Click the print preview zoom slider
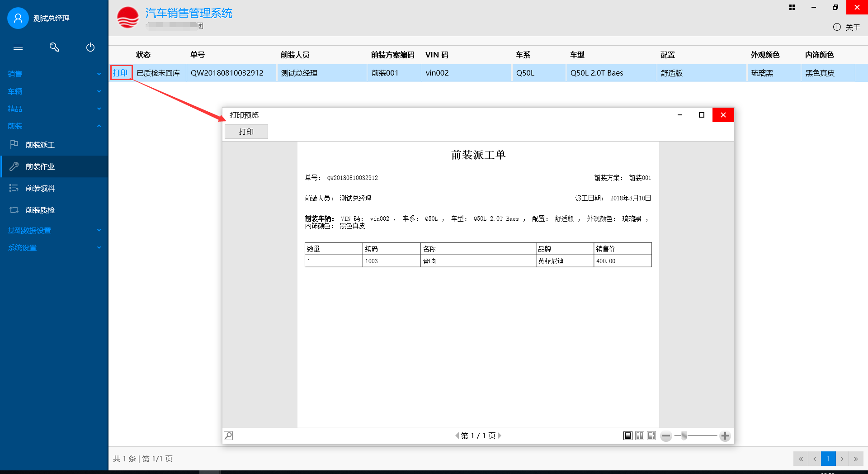 point(684,436)
